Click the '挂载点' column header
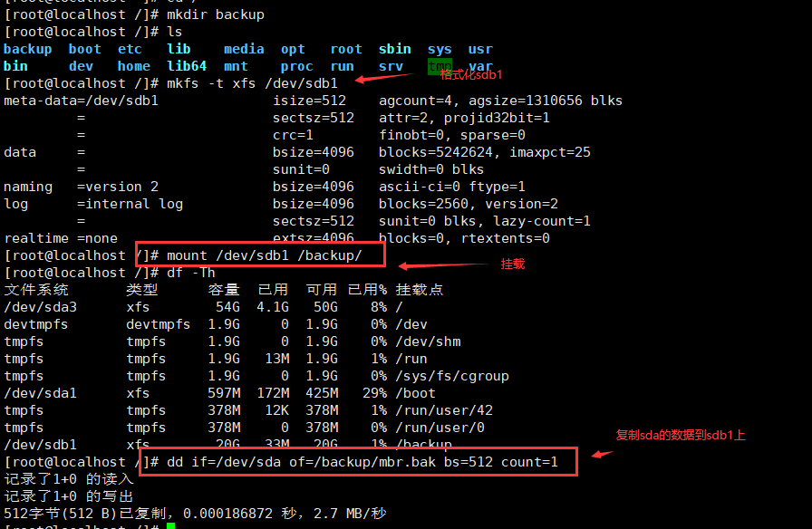812x529 pixels. click(420, 289)
